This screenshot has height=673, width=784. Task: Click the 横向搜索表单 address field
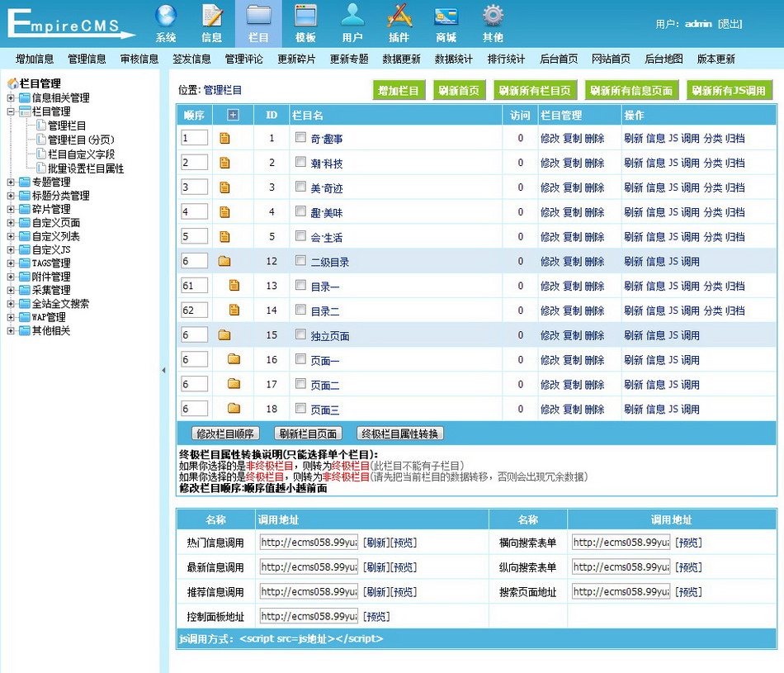click(x=621, y=543)
